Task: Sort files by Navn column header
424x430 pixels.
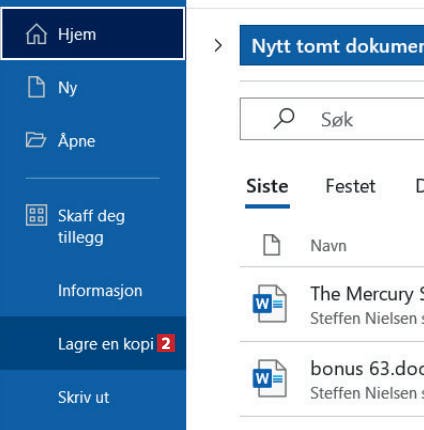Action: 328,246
